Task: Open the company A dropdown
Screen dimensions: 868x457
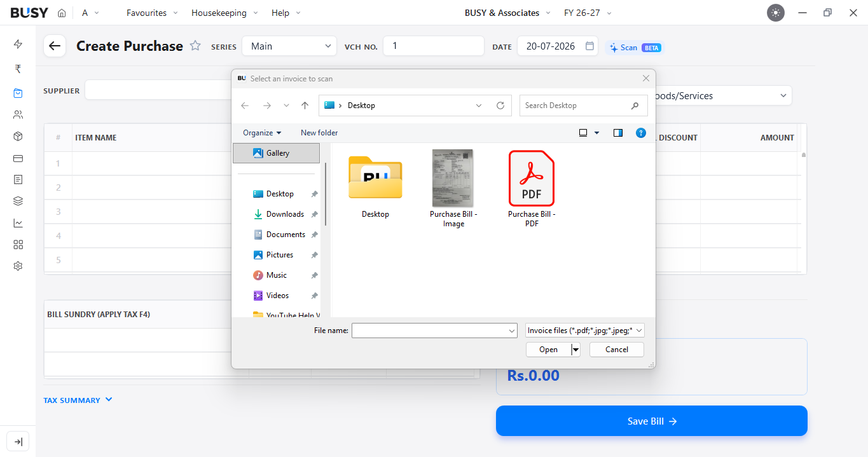Action: pyautogui.click(x=90, y=13)
